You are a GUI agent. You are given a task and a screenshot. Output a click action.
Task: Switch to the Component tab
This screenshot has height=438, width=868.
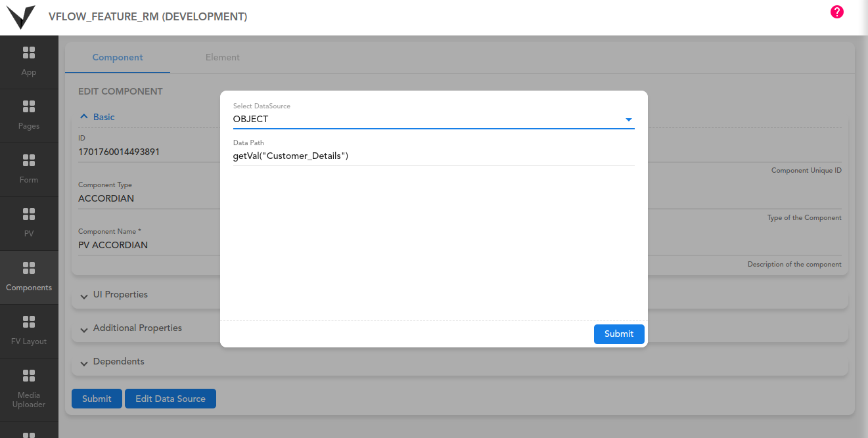point(118,57)
